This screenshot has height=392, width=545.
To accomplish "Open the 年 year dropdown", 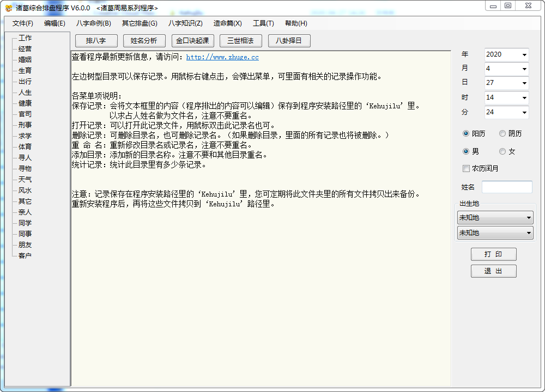I will tap(524, 55).
